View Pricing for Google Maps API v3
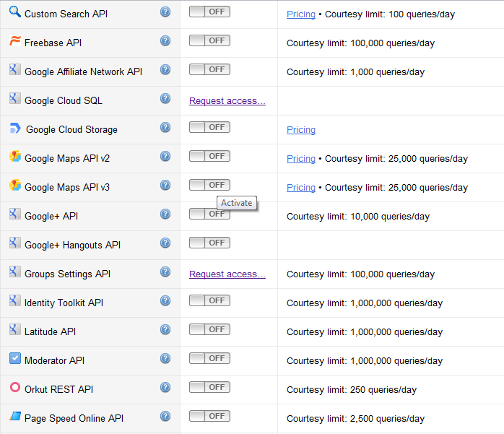 click(x=301, y=188)
